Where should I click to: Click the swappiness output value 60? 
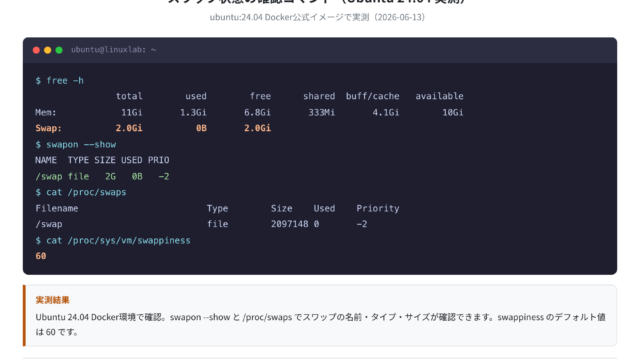click(41, 256)
